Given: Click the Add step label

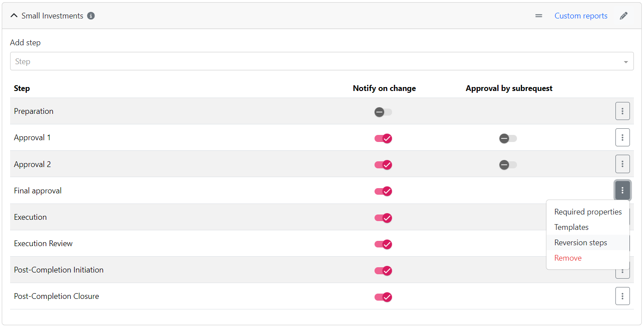Looking at the screenshot, I should click(x=25, y=43).
